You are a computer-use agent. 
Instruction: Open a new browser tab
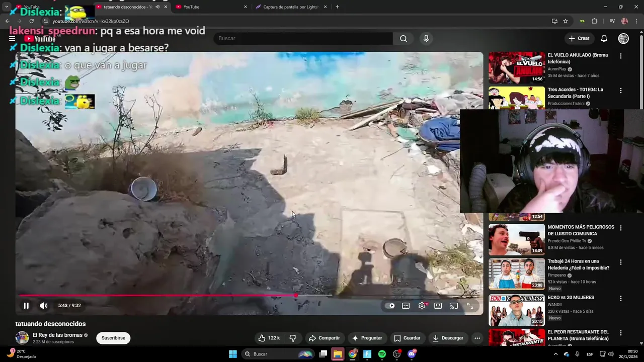(337, 7)
